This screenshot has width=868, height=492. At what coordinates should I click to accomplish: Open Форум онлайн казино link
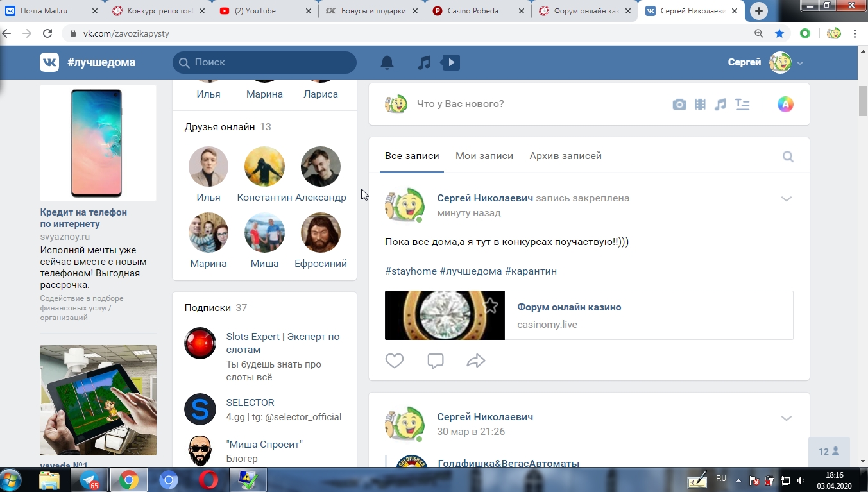pyautogui.click(x=569, y=307)
